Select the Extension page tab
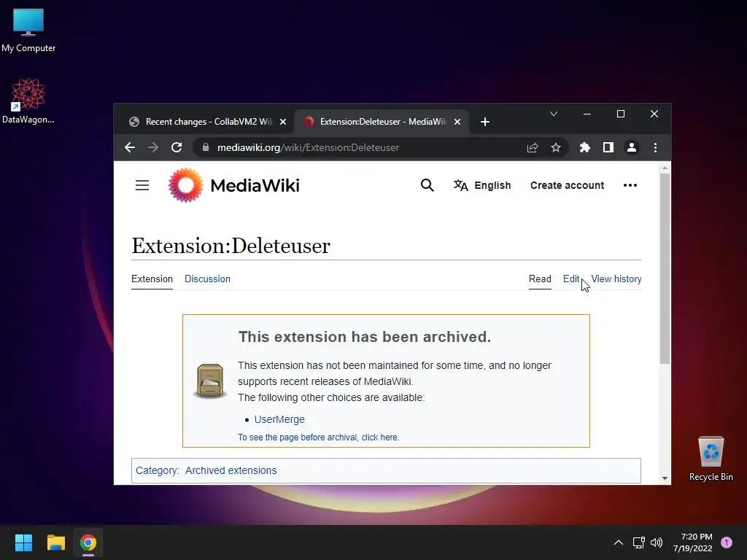747x560 pixels. tap(152, 279)
